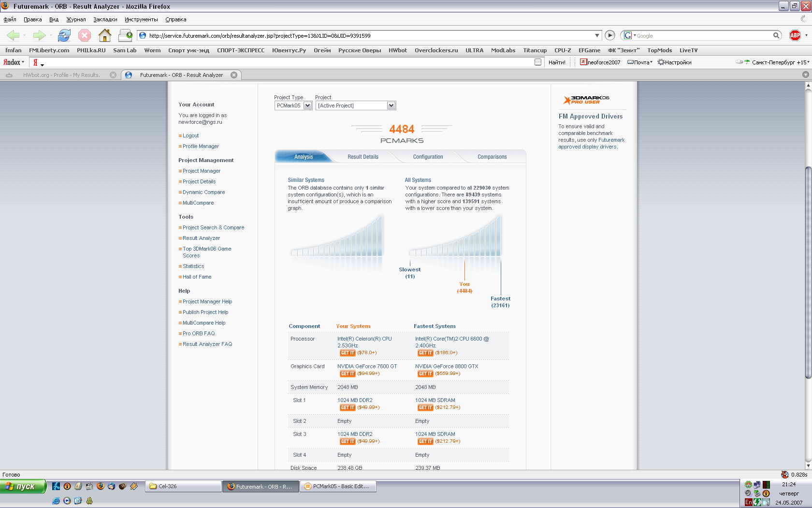Click the 3DMark06 Pro User logo

pyautogui.click(x=586, y=100)
